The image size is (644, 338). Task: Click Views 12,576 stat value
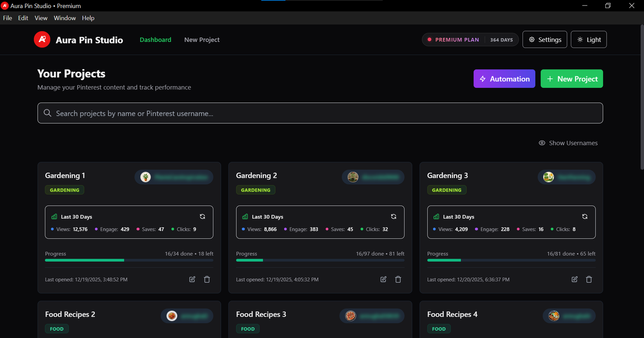tap(80, 229)
